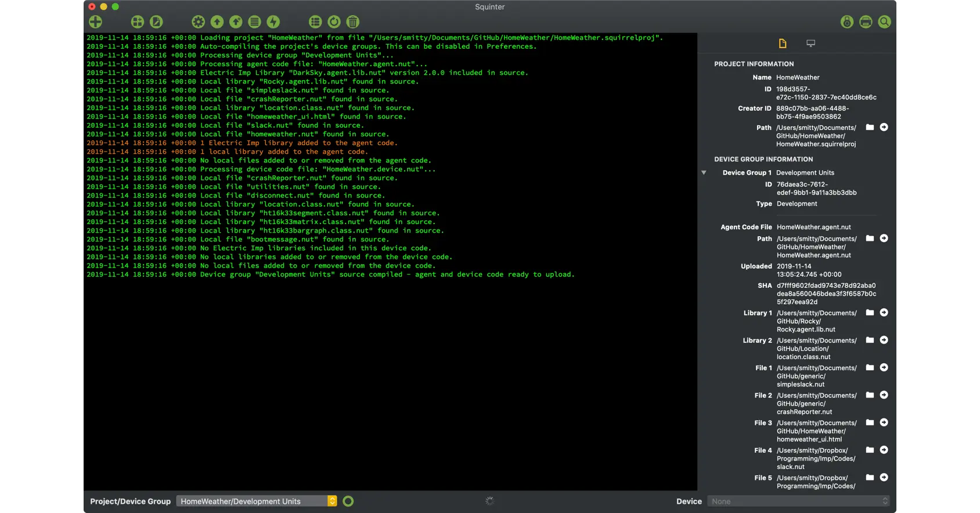Click folder icon beside File 5 path
Viewport: 980px width, 513px height.
pyautogui.click(x=870, y=478)
